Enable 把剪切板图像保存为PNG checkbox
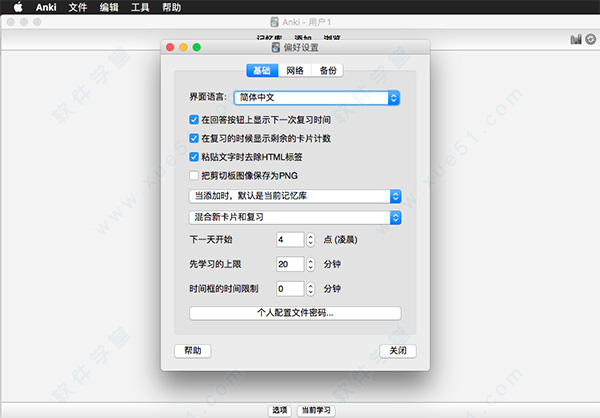Viewport: 600px width, 418px height. click(194, 176)
